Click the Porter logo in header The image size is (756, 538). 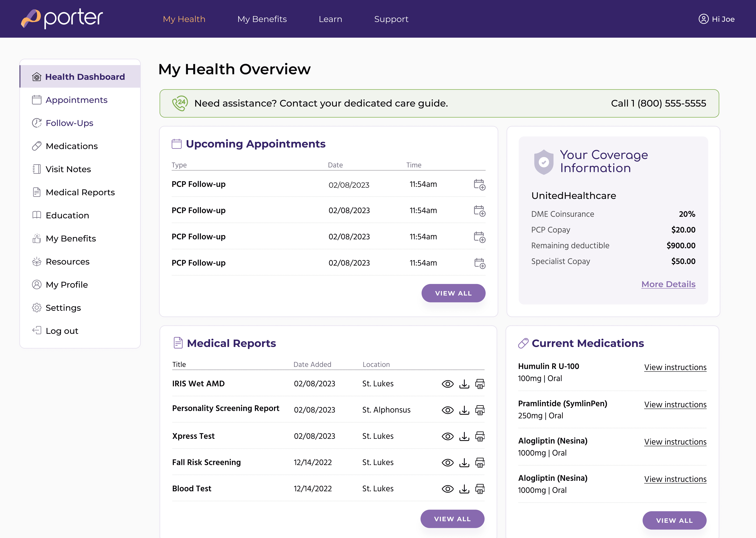[62, 19]
